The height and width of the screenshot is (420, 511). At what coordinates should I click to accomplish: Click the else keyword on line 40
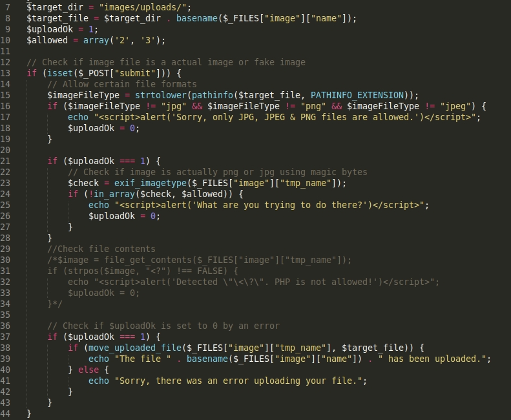click(x=89, y=370)
